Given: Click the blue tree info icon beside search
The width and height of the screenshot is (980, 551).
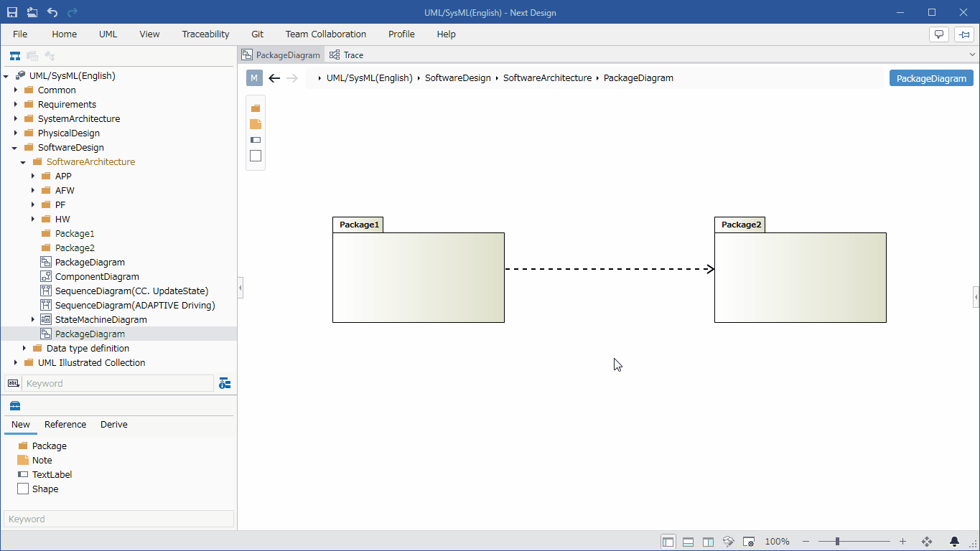Looking at the screenshot, I should 225,383.
